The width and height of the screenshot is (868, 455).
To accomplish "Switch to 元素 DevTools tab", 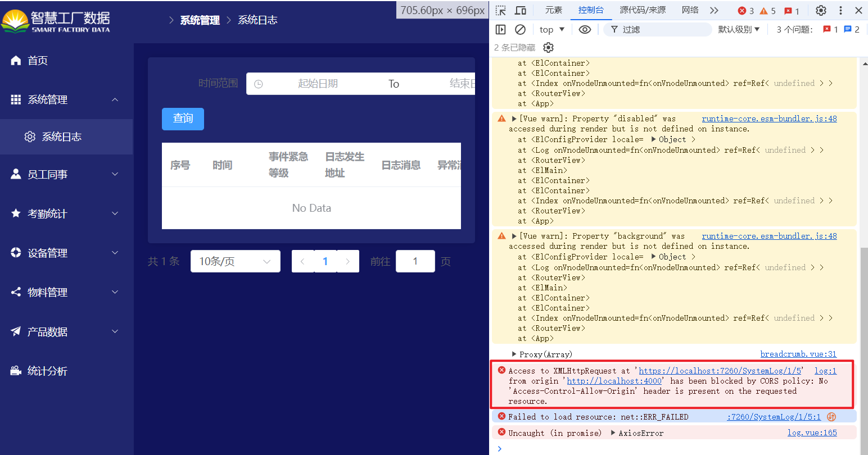I will click(554, 10).
